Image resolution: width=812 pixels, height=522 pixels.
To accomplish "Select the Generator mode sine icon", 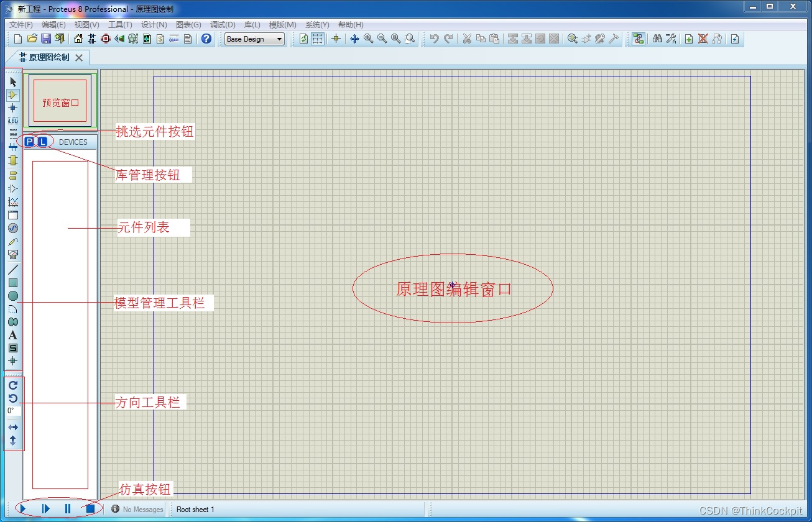I will coord(13,228).
